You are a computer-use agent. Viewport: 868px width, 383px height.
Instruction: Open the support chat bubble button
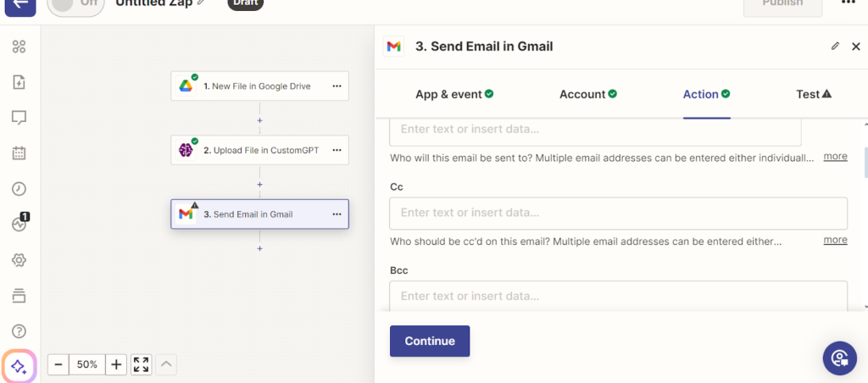pyautogui.click(x=840, y=358)
